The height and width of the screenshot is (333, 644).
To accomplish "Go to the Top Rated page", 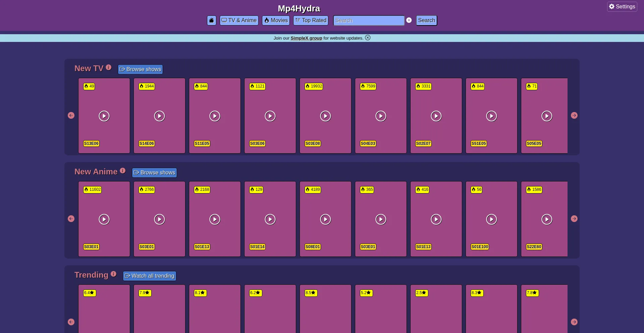I will pos(311,20).
